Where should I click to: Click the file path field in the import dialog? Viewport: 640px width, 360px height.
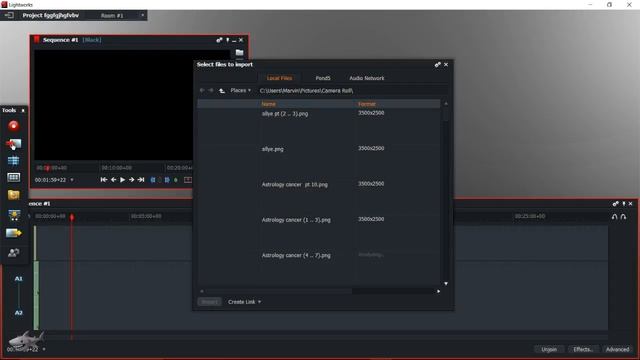tap(353, 91)
